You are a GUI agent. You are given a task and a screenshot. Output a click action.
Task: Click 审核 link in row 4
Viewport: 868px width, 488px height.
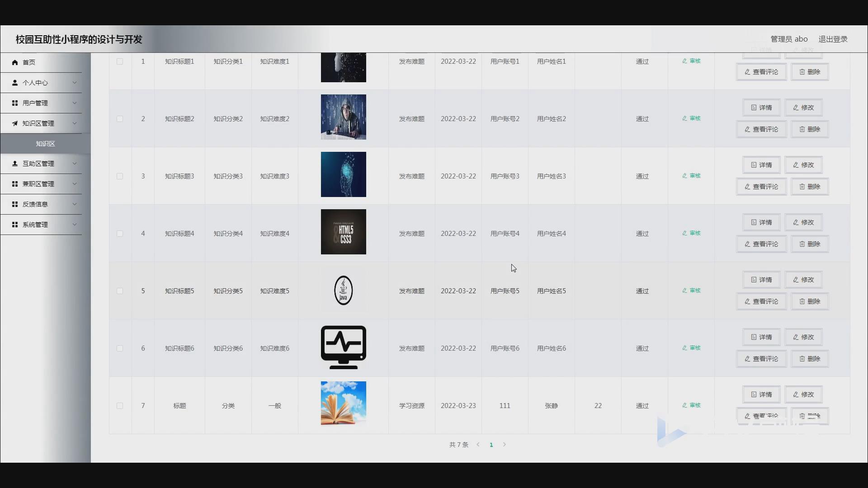[692, 233]
